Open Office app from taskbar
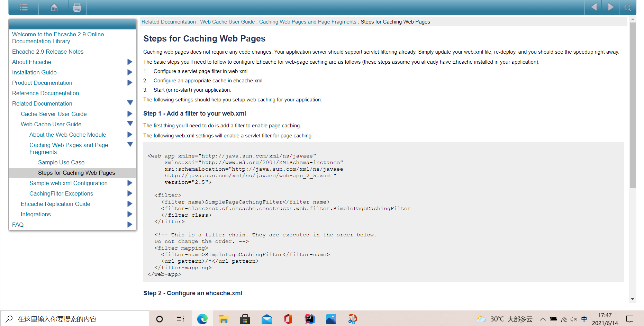The image size is (644, 326). pyautogui.click(x=288, y=319)
